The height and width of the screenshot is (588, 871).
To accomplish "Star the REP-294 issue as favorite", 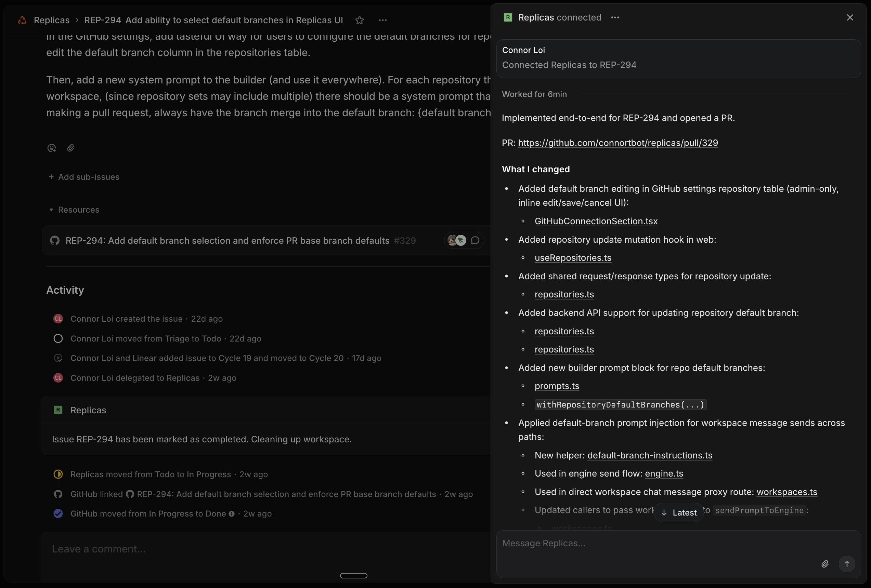I will (360, 20).
